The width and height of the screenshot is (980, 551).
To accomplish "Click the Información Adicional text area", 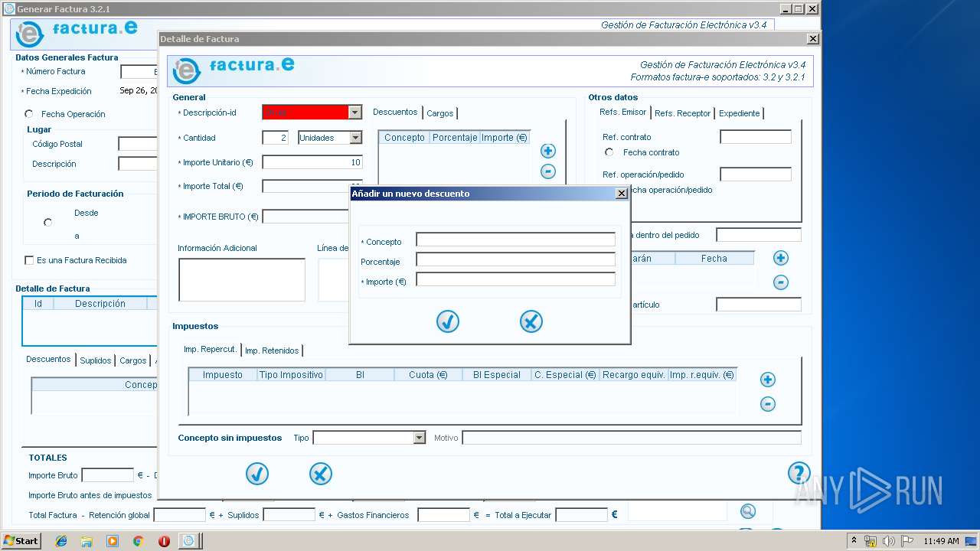I will click(242, 280).
